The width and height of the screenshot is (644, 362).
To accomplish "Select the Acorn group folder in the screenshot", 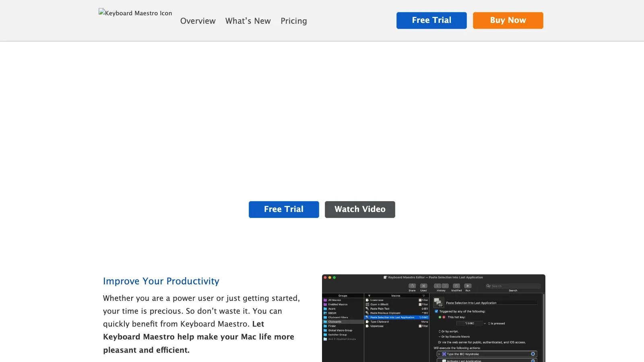I will pyautogui.click(x=343, y=309).
